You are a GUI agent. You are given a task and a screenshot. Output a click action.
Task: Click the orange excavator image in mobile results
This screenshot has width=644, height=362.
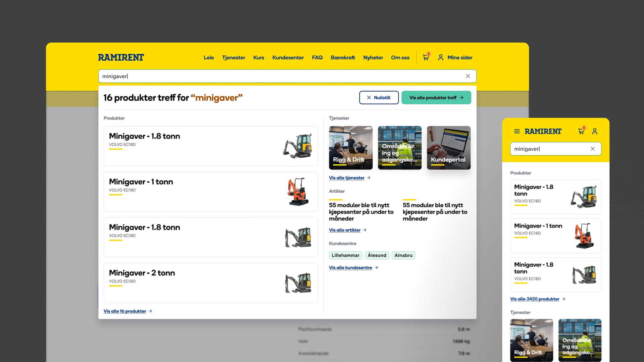(584, 236)
